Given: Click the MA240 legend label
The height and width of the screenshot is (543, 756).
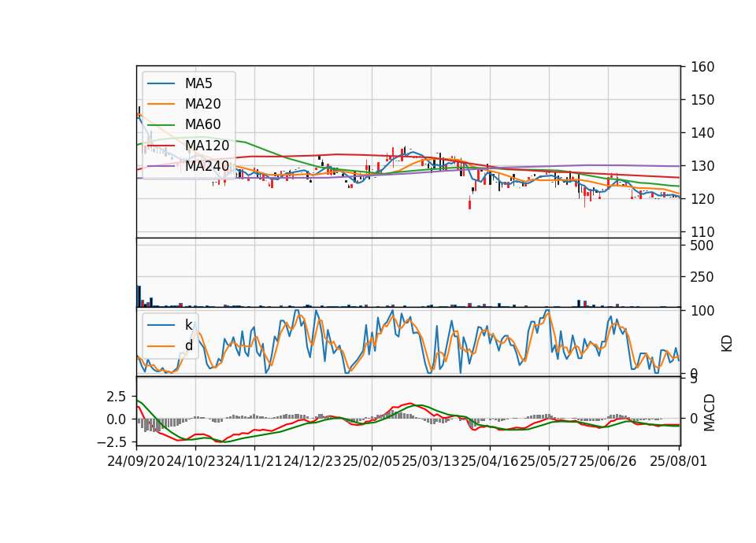Looking at the screenshot, I should click(207, 166).
